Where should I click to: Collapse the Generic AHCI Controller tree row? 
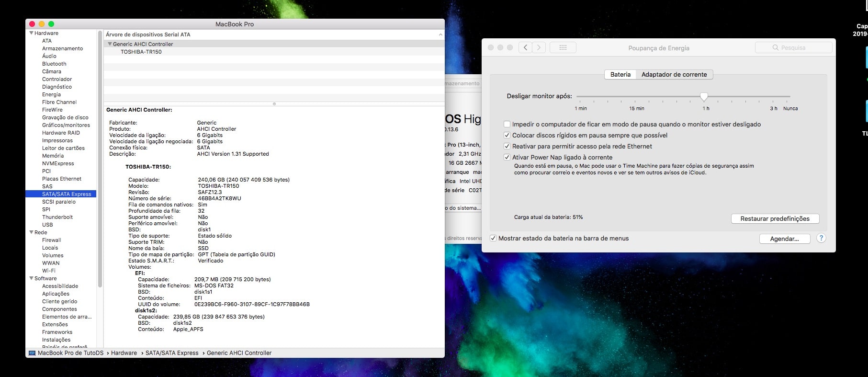tap(110, 44)
